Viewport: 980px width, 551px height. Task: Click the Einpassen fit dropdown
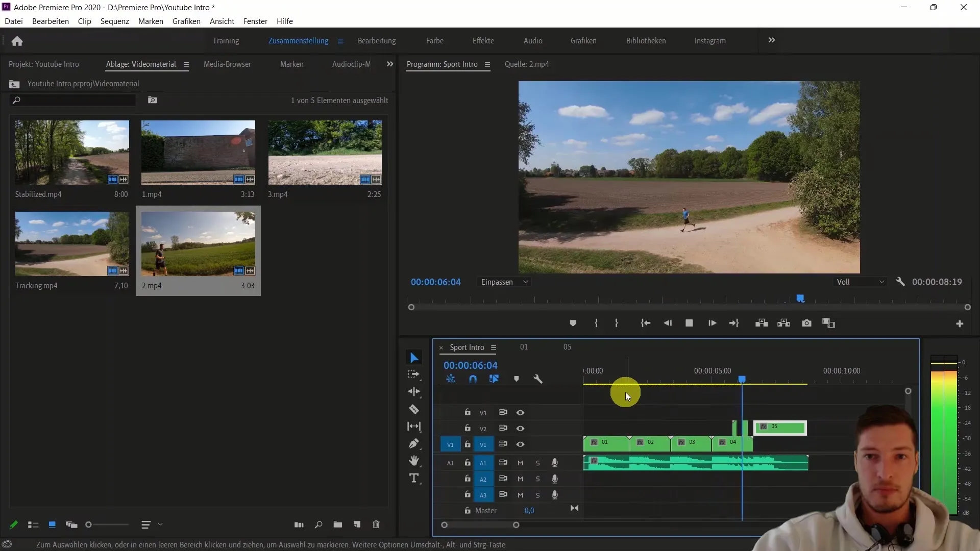tap(505, 282)
